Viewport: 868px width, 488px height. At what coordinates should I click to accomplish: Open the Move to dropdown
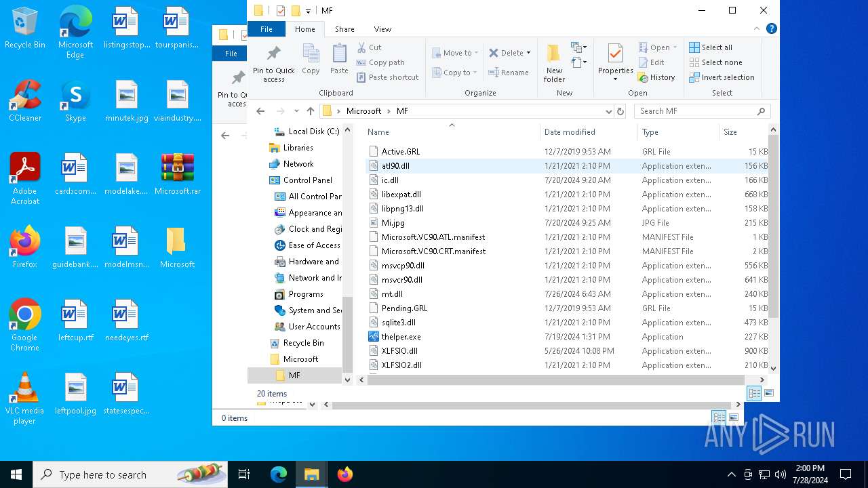coord(455,53)
